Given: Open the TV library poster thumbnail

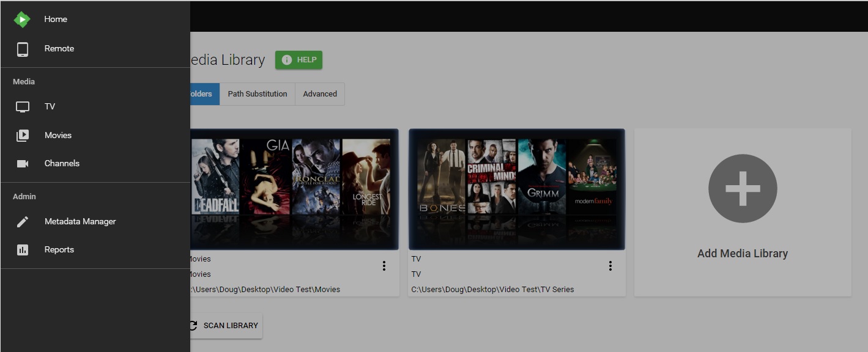Looking at the screenshot, I should [517, 189].
